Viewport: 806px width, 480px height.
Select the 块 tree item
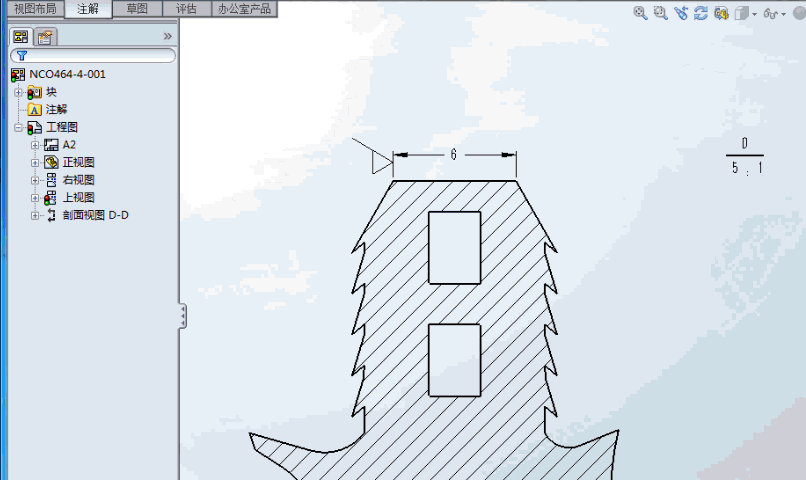click(51, 93)
